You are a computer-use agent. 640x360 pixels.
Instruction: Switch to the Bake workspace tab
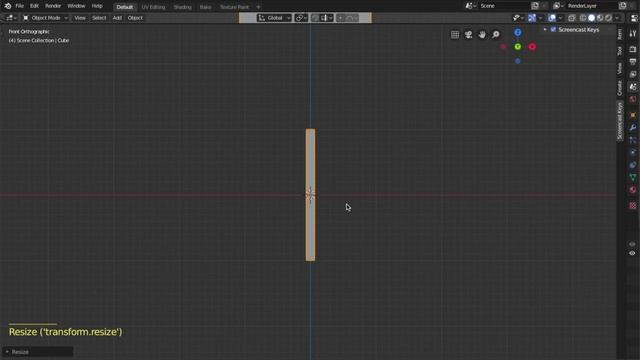pyautogui.click(x=205, y=7)
